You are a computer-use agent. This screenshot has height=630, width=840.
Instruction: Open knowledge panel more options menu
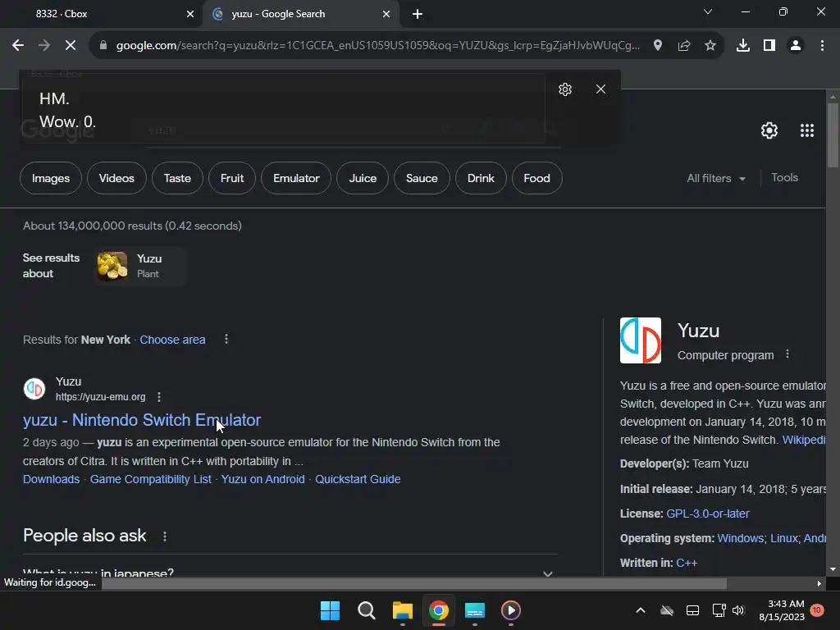pyautogui.click(x=787, y=354)
